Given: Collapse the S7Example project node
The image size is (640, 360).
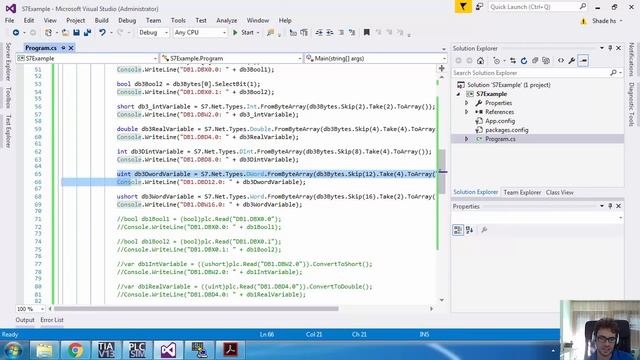Looking at the screenshot, I should [458, 94].
